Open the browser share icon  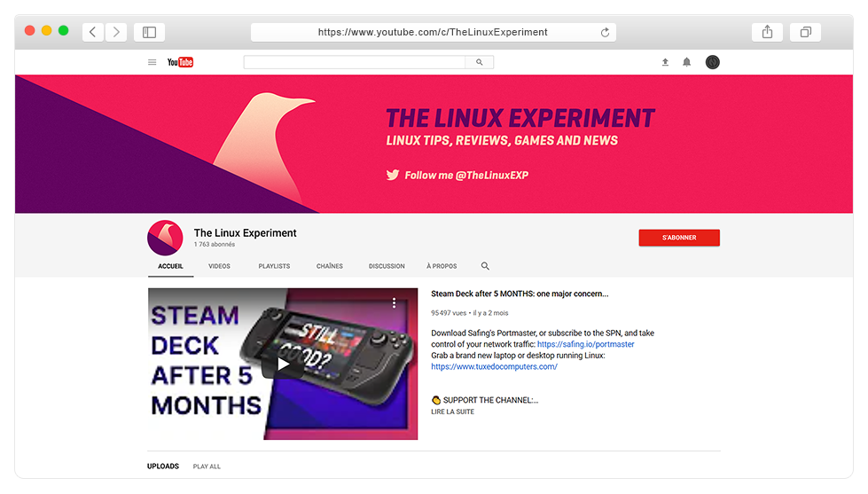click(x=767, y=32)
